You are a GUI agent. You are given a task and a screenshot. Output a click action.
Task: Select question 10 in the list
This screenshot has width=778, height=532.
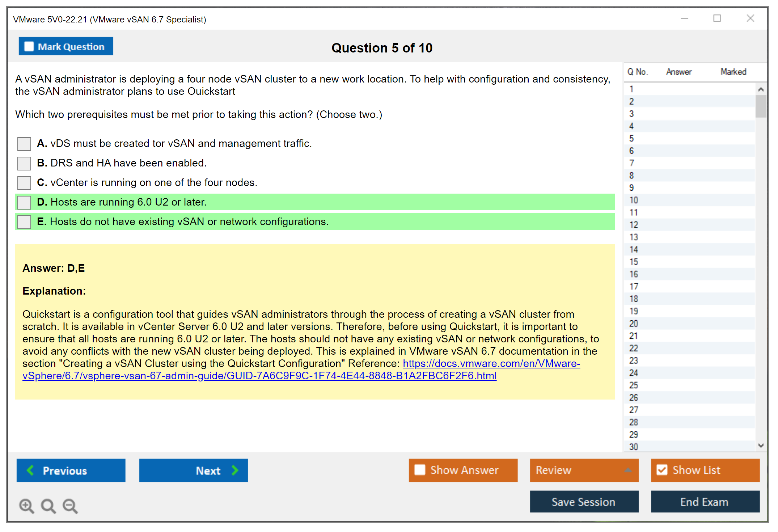(634, 200)
